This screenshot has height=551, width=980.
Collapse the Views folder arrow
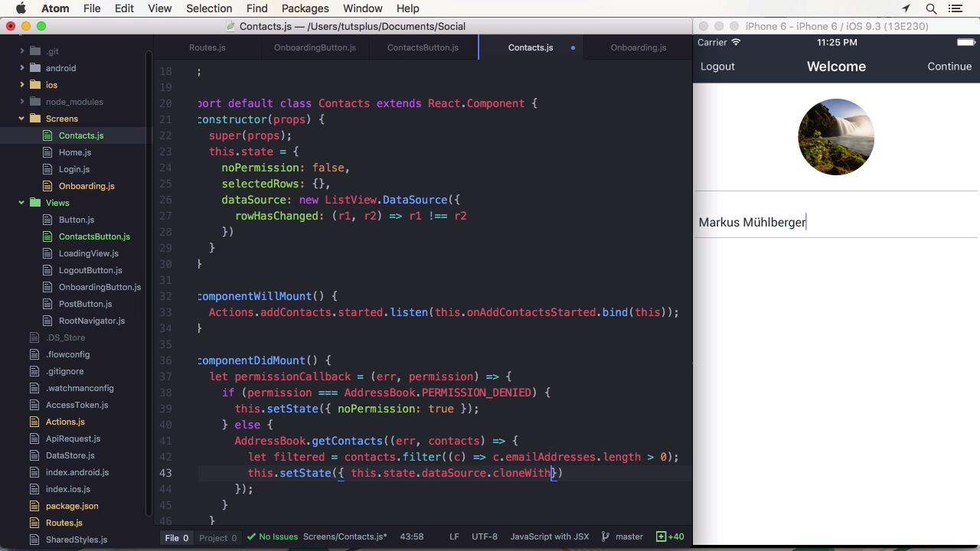click(22, 203)
